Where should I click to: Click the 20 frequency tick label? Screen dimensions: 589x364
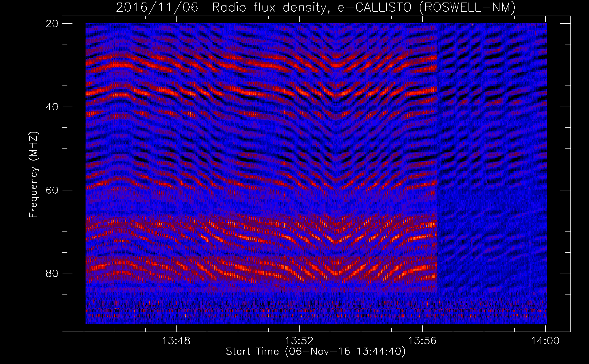tap(52, 24)
